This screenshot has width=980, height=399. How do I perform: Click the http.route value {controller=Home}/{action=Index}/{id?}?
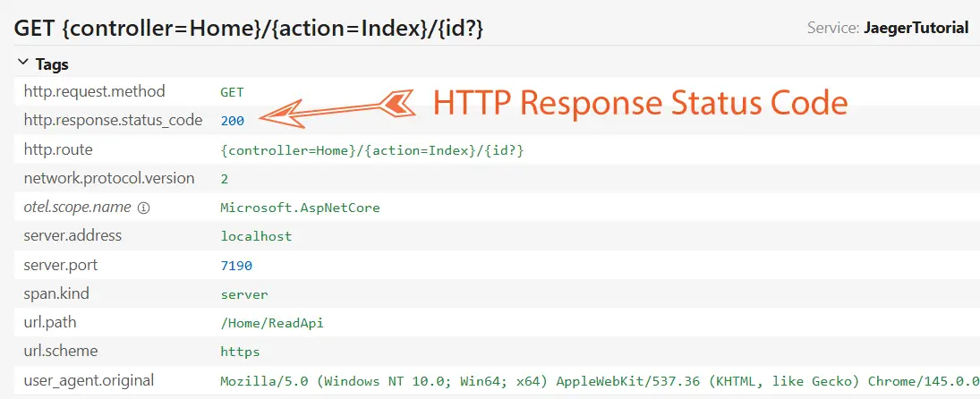tap(372, 150)
